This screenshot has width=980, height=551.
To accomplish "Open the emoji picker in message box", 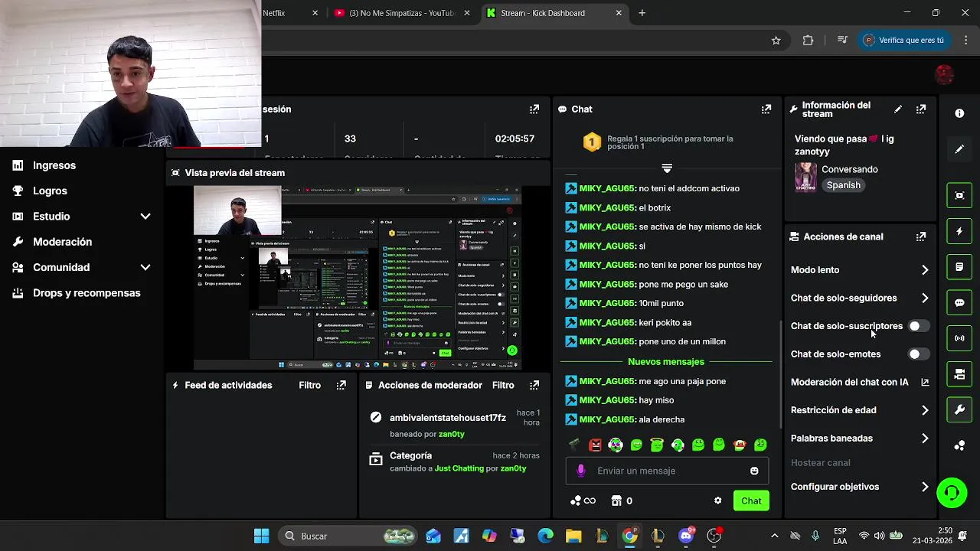I will coord(754,471).
